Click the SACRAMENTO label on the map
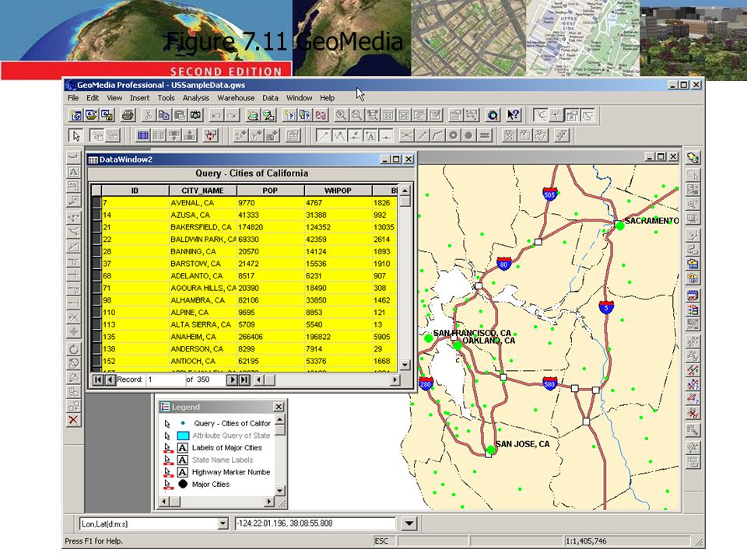The width and height of the screenshot is (747, 560). coord(652,221)
